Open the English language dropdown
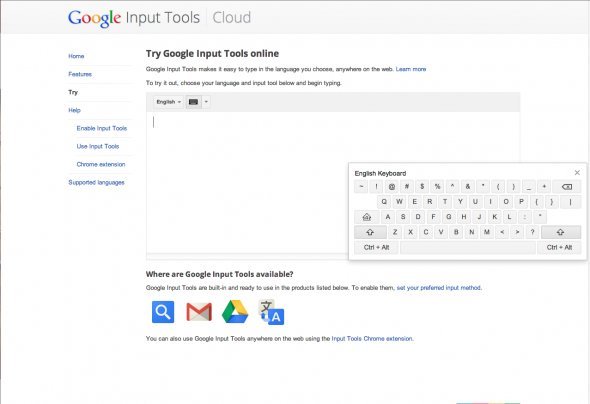Screen dimensions: 590x404 [x=168, y=102]
